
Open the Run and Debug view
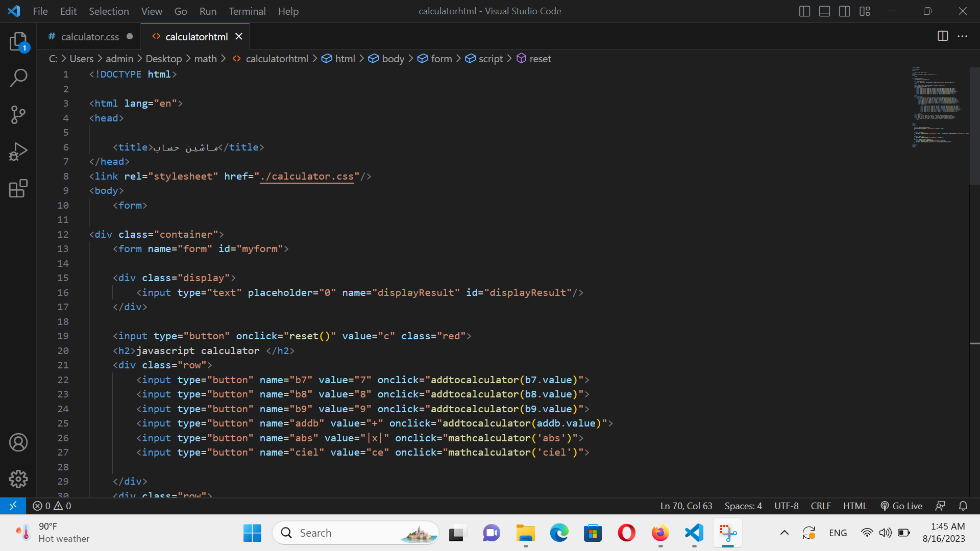18,152
